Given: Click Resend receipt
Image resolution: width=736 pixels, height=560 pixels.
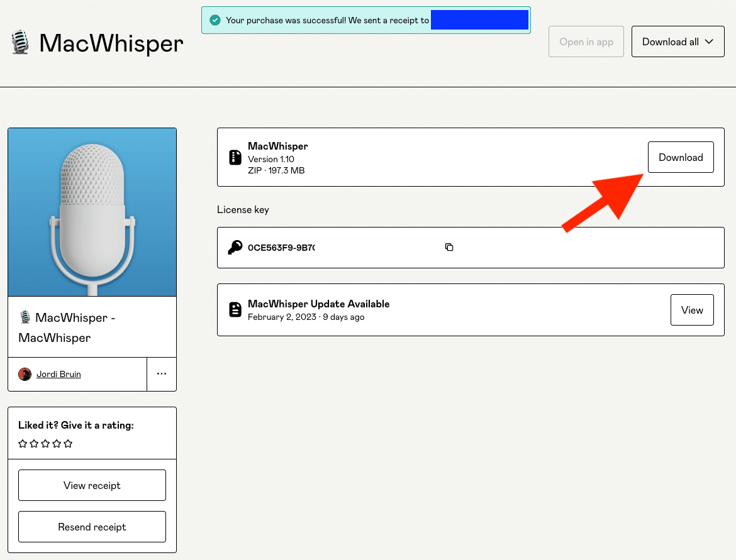Looking at the screenshot, I should [x=92, y=527].
